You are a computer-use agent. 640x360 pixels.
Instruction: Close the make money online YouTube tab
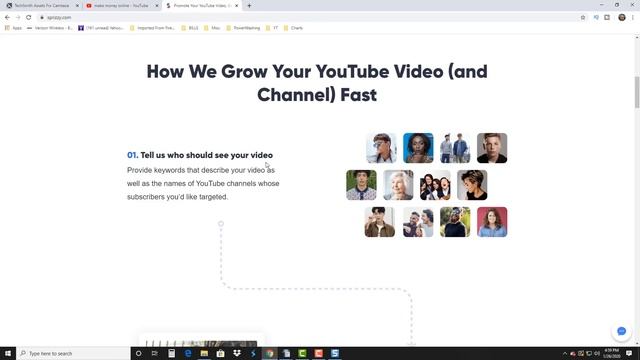pos(157,6)
